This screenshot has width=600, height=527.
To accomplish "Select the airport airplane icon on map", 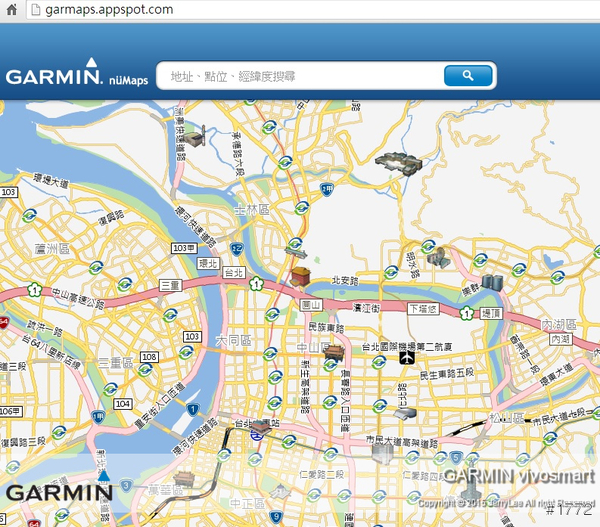I will click(x=407, y=357).
